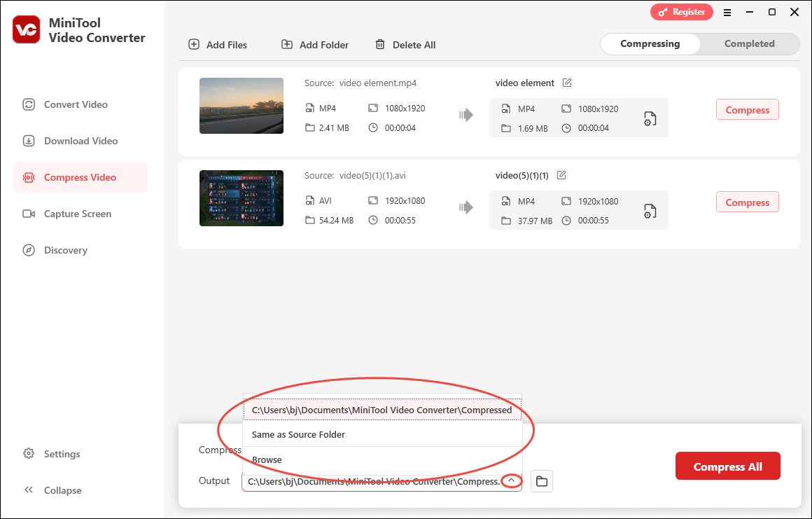
Task: Click the Settings gear icon
Action: [29, 454]
